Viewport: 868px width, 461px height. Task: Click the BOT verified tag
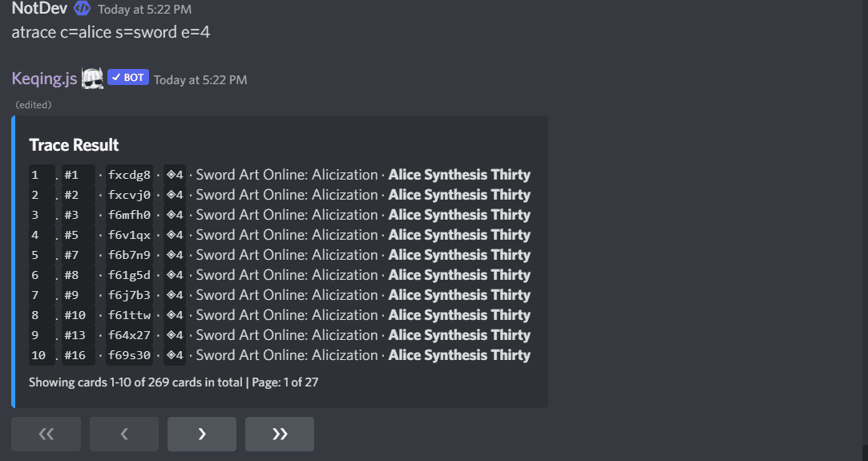point(128,78)
